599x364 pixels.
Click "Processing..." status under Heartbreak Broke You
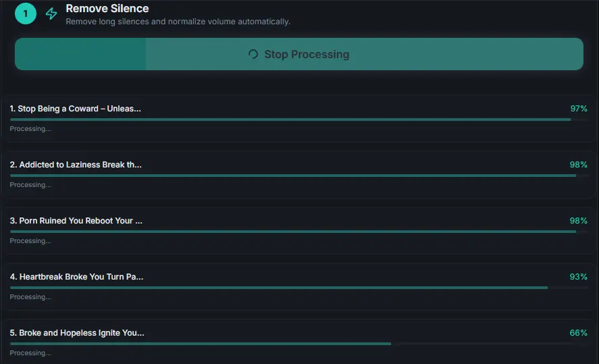30,297
